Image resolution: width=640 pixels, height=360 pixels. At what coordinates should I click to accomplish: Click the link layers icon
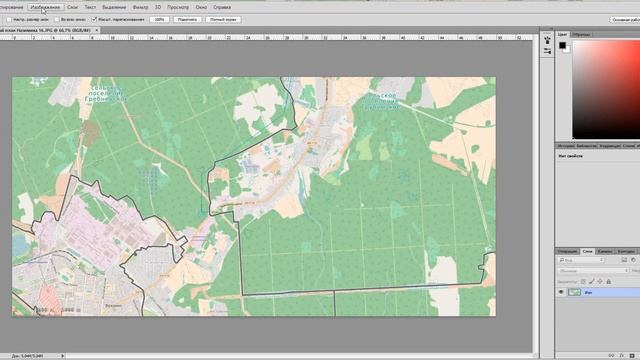tap(611, 356)
